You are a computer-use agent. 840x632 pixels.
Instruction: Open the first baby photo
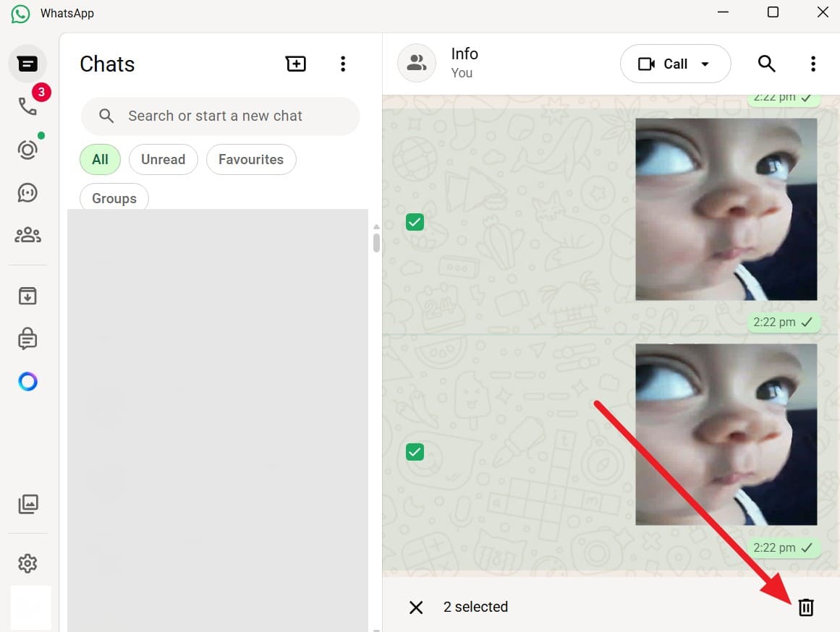pos(726,209)
